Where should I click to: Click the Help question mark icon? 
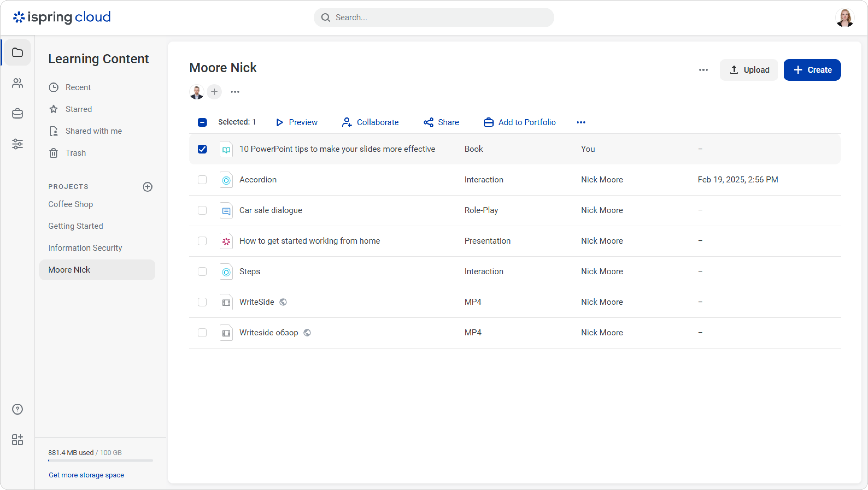[x=17, y=409]
